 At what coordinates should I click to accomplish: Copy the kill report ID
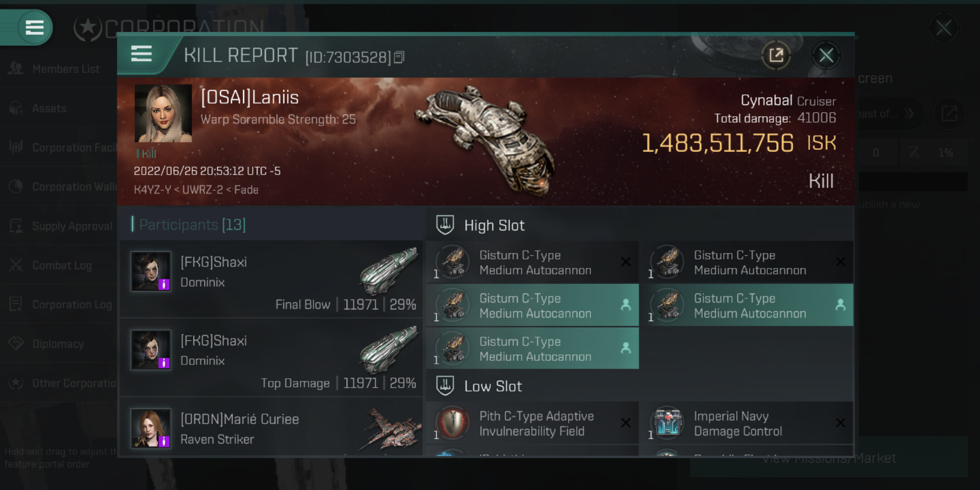click(399, 57)
